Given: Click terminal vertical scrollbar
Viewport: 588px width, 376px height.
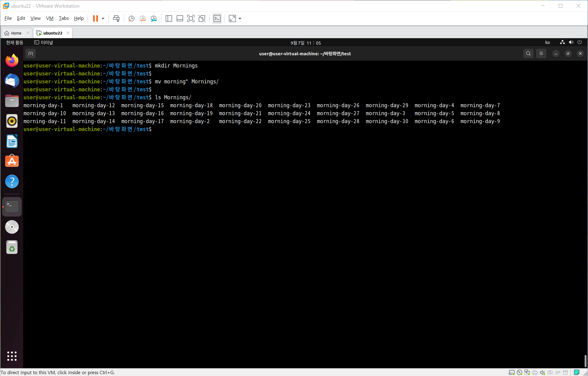Looking at the screenshot, I should [x=585, y=360].
